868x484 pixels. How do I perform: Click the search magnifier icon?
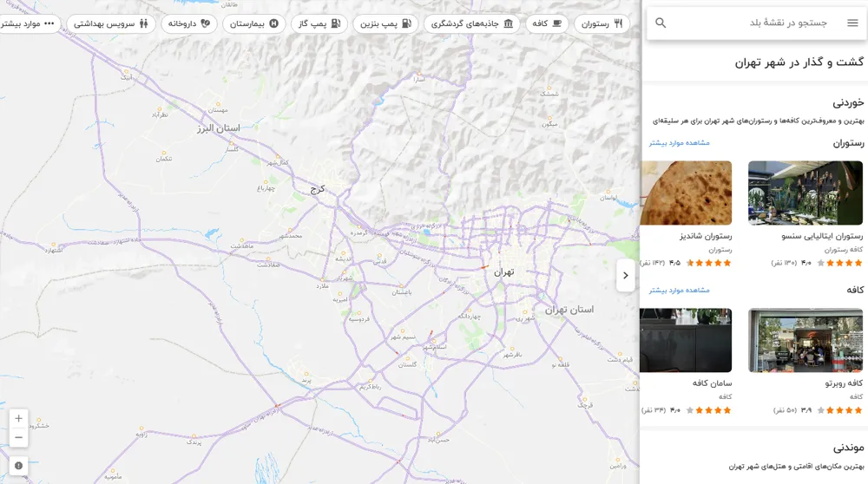pos(661,23)
